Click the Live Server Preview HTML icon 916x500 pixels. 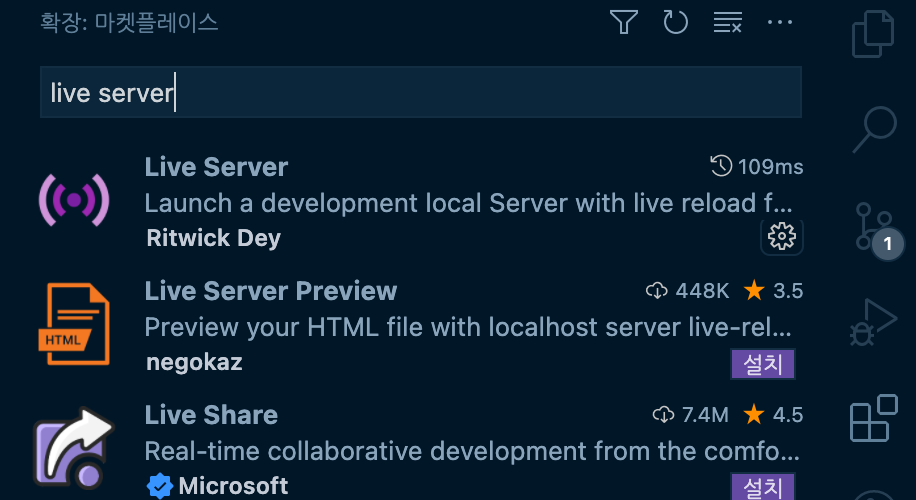coord(74,324)
